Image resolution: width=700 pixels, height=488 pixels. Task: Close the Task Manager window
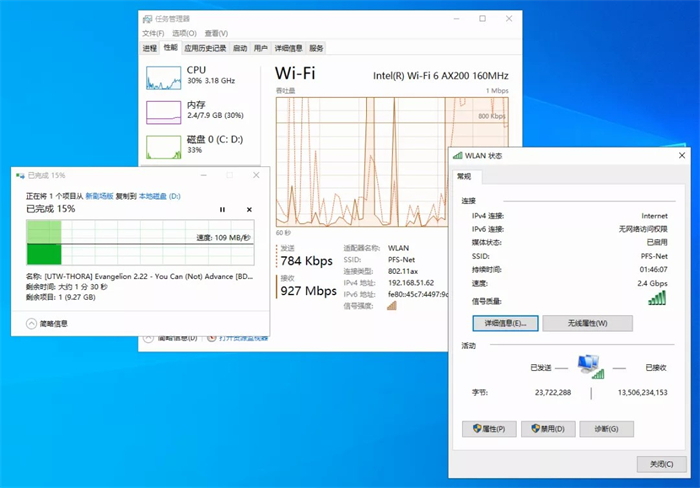[x=509, y=18]
